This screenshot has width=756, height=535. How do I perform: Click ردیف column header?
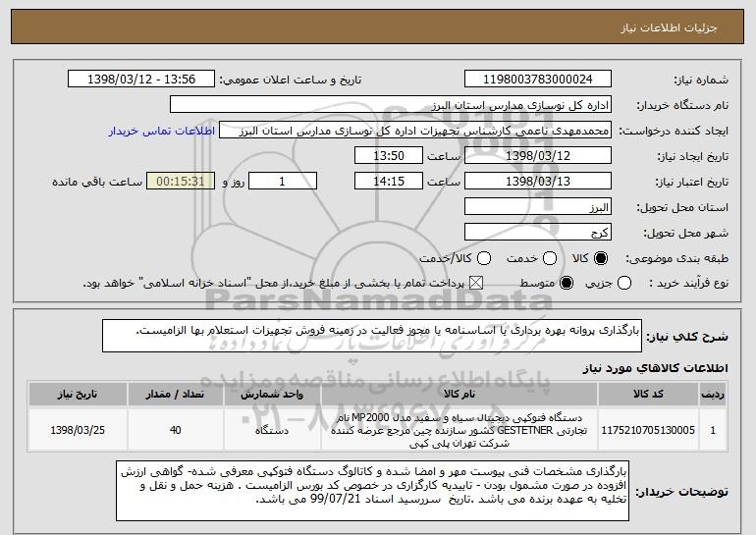[x=713, y=395]
